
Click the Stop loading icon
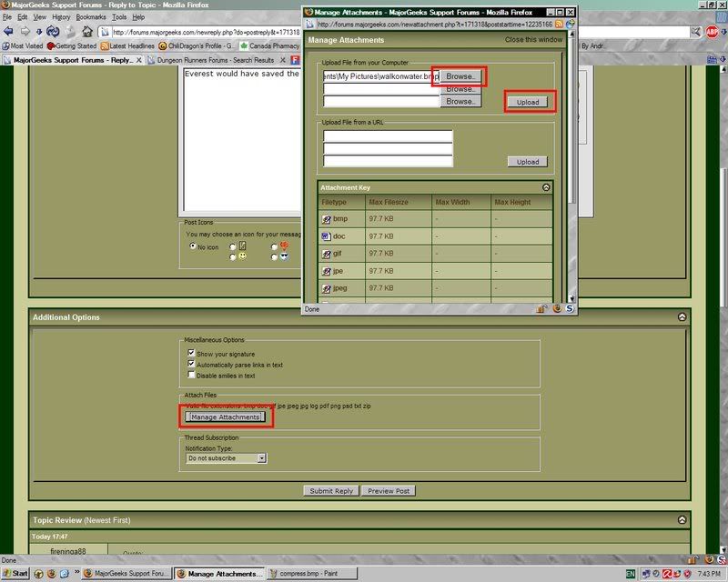[70, 32]
